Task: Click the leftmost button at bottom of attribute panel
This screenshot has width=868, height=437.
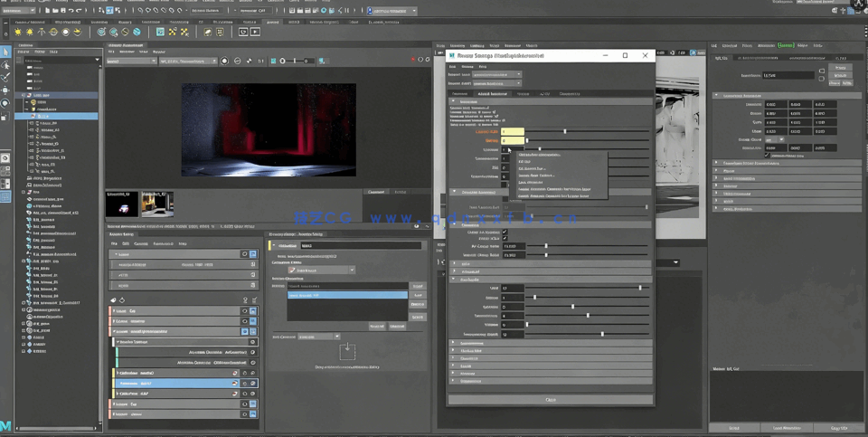Action: tap(734, 427)
